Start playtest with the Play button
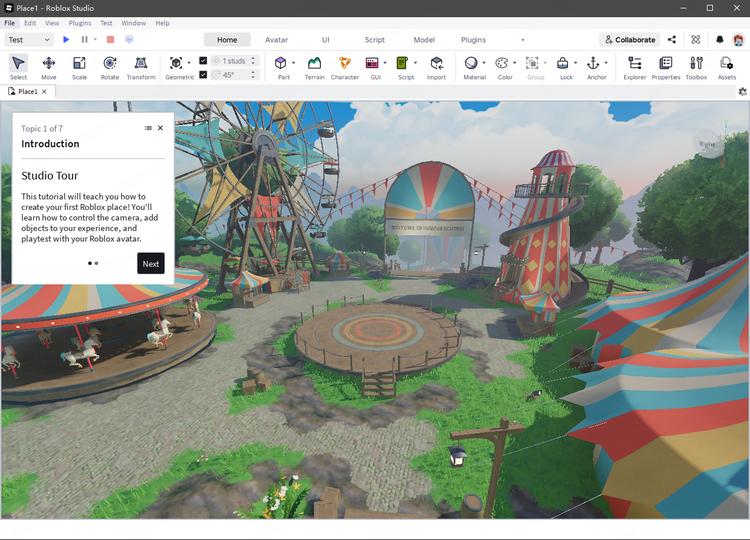The image size is (750, 540). [x=66, y=40]
